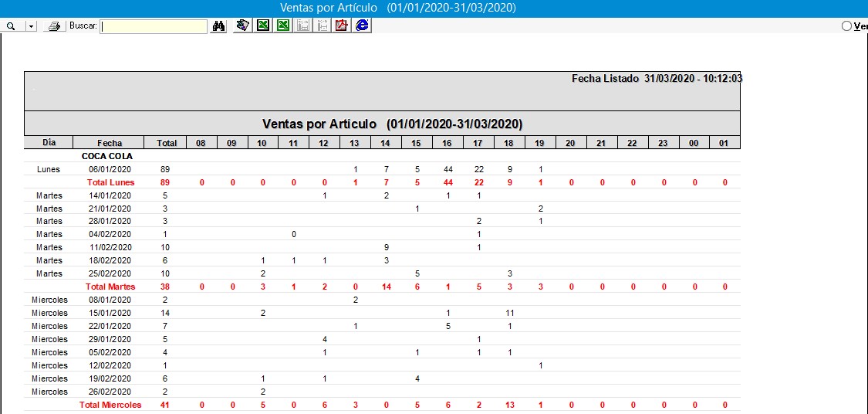Run search with the binoculars icon
The image size is (868, 414).
click(219, 26)
